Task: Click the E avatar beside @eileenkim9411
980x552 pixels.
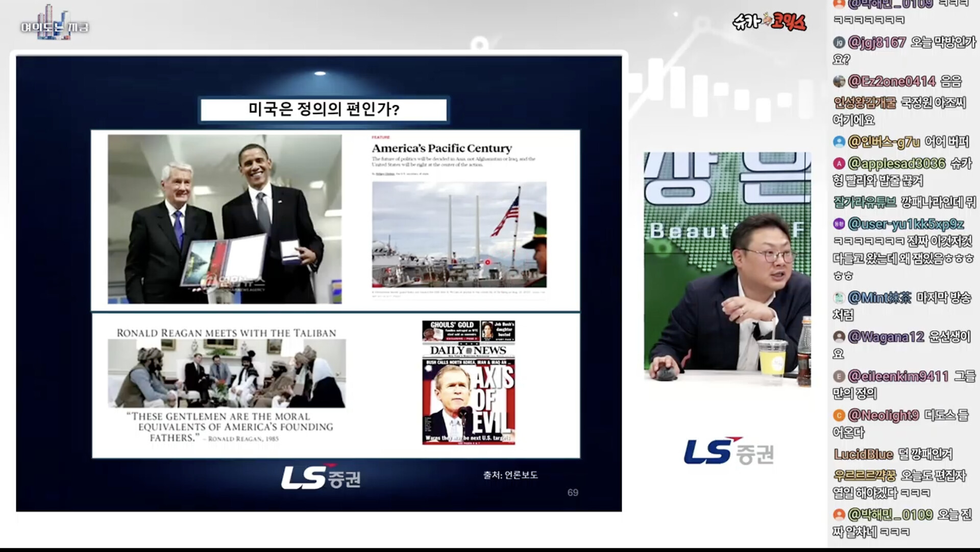Action: click(x=839, y=376)
